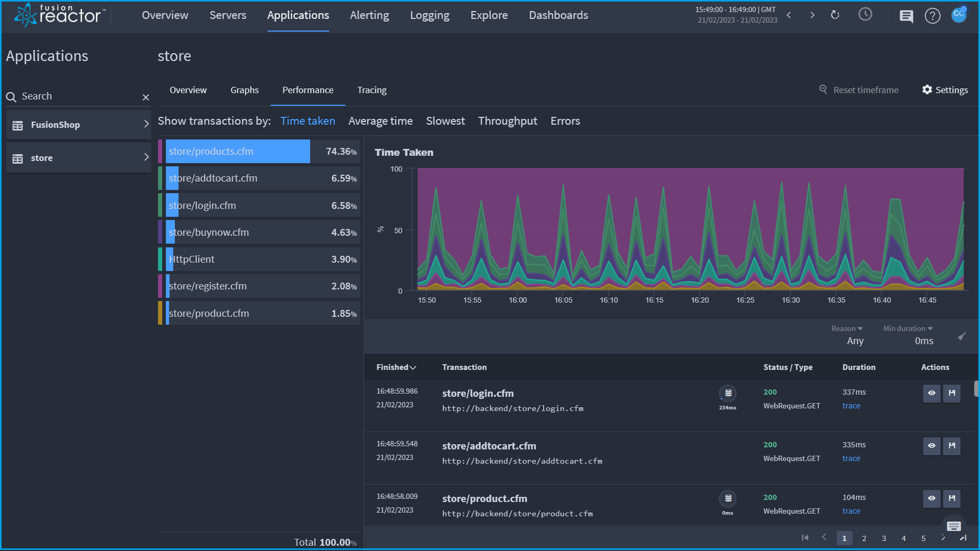Open trace link for store/product.cfm
The image size is (980, 551).
[851, 511]
